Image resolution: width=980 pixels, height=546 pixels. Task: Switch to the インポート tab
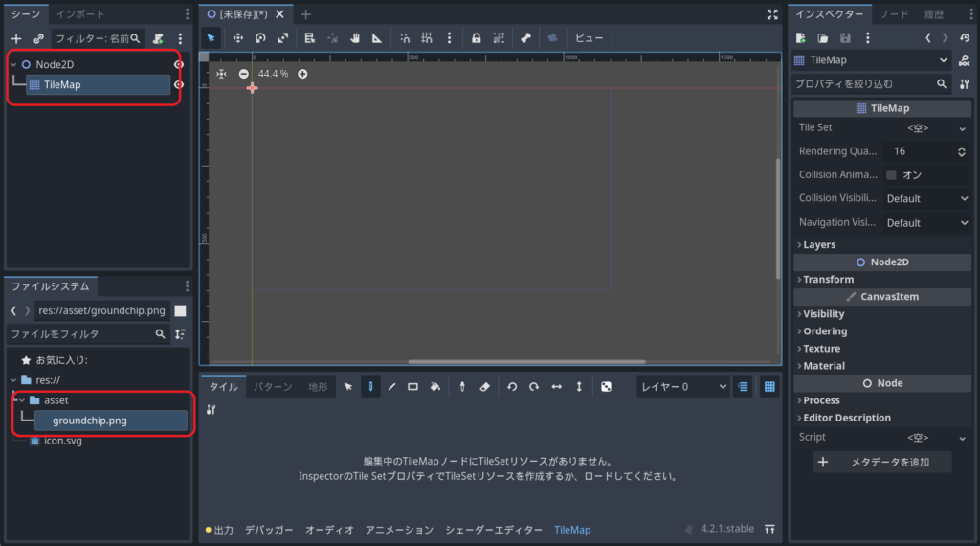coord(80,14)
